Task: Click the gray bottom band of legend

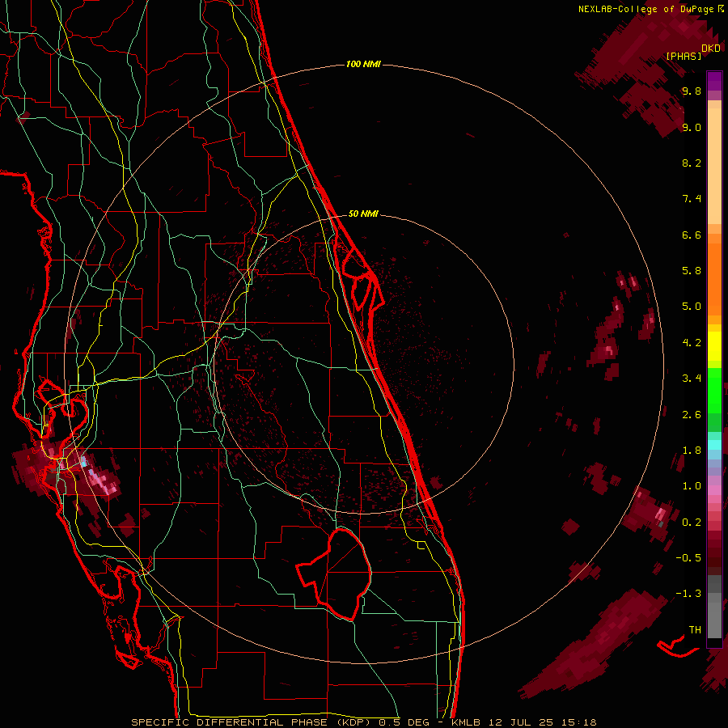Action: 714,616
